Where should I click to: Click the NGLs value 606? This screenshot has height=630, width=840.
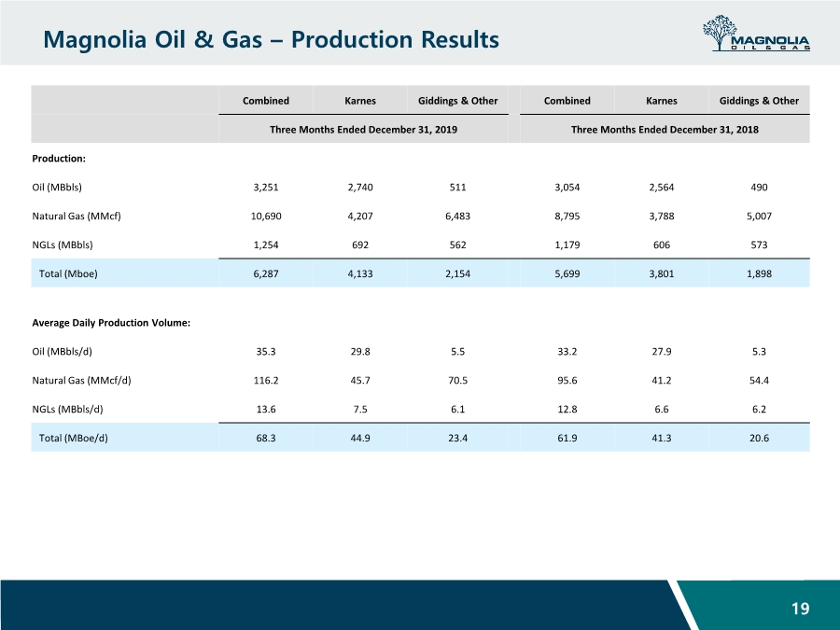662,245
